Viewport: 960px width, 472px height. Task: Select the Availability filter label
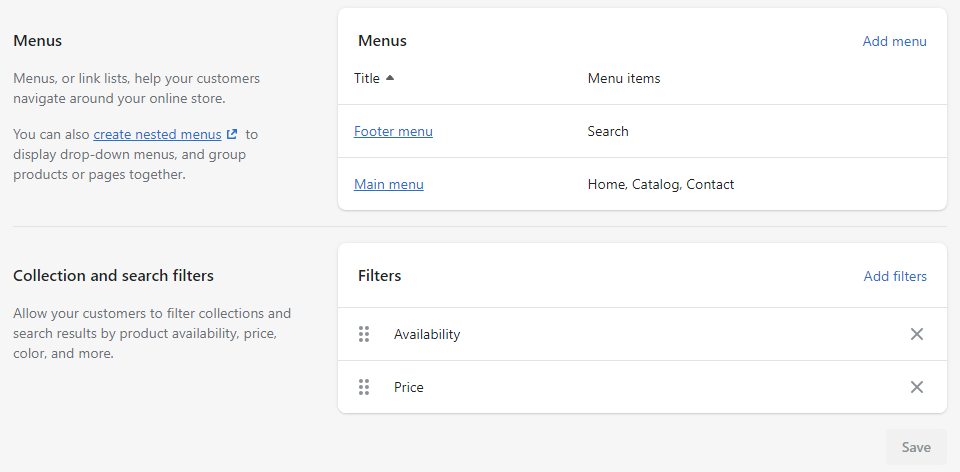pyautogui.click(x=427, y=334)
